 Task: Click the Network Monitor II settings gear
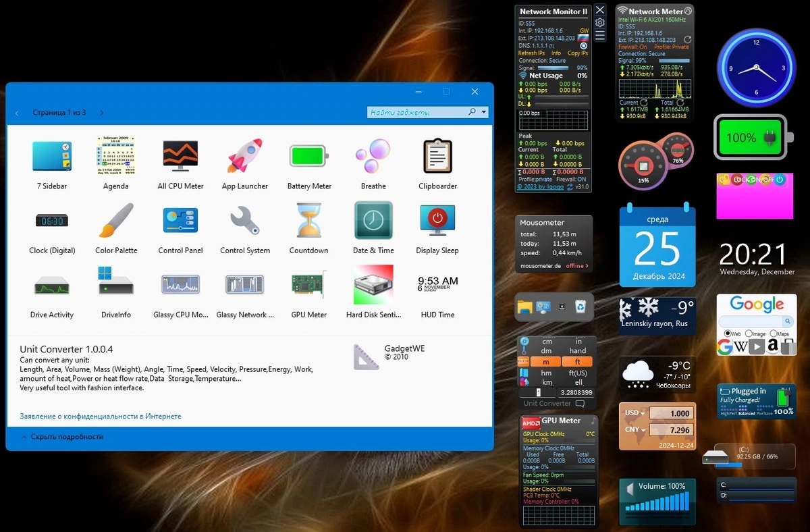pyautogui.click(x=600, y=22)
